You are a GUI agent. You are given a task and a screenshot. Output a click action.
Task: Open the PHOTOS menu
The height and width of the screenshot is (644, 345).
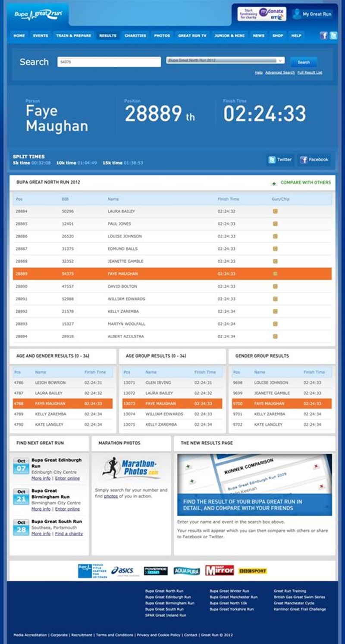(162, 36)
